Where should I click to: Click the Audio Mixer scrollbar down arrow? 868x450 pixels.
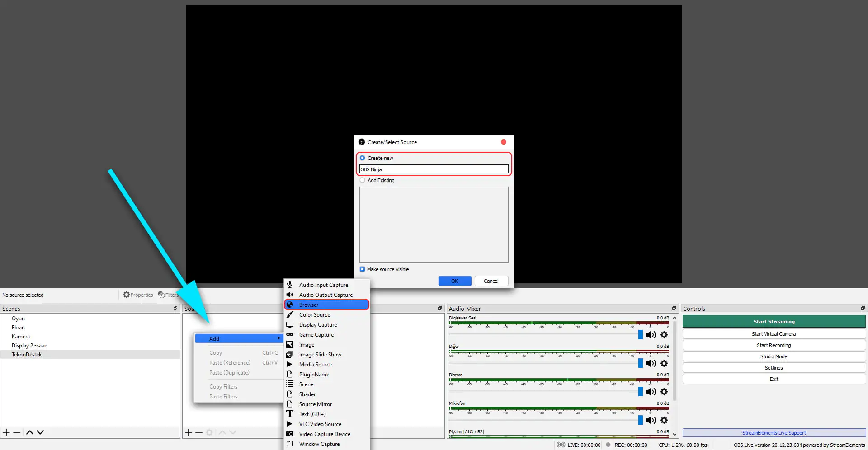(675, 434)
